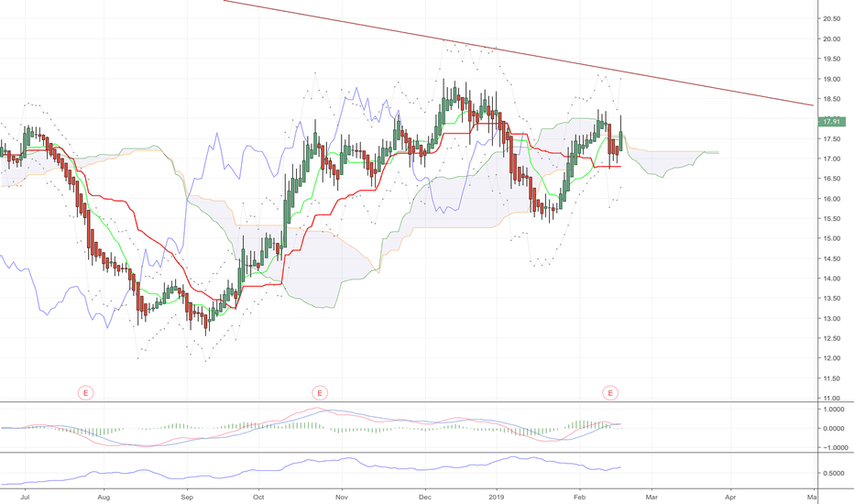Select the descending red trendline
The width and height of the screenshot is (854, 504).
(x=518, y=53)
